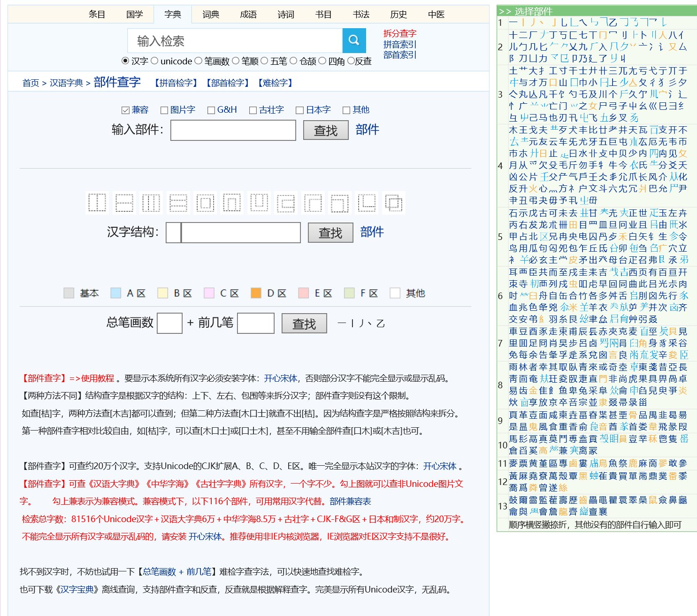This screenshot has height=616, width=697.
Task: Choose the 笔顺 radio option
Action: pyautogui.click(x=236, y=61)
